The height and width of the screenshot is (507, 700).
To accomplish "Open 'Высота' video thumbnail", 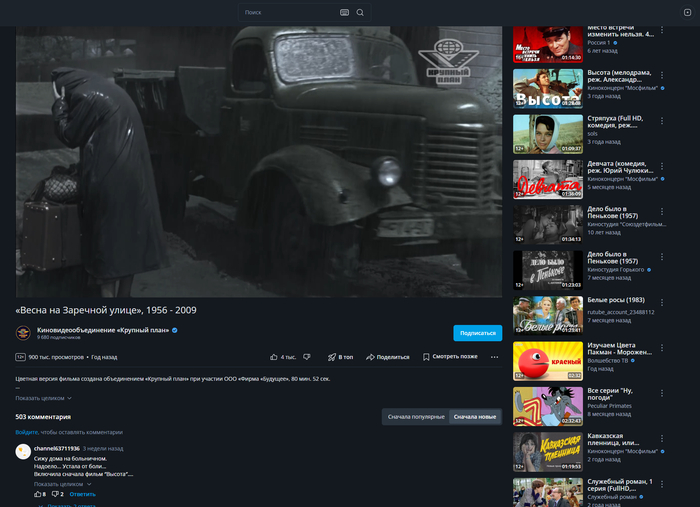I will (548, 88).
